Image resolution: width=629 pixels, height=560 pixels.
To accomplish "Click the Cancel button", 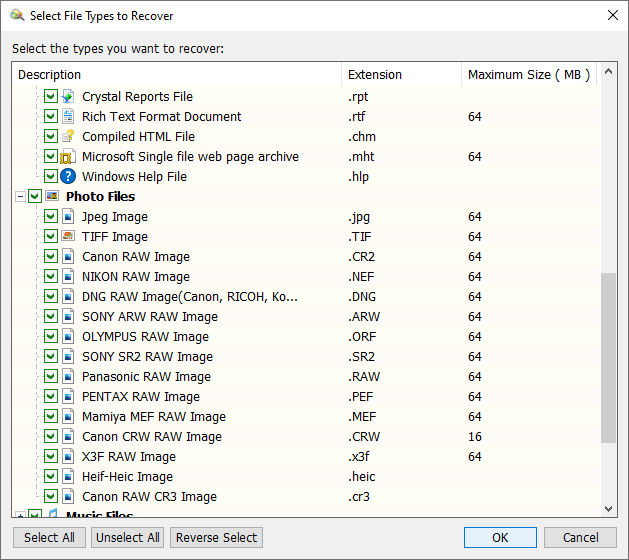I will click(x=580, y=538).
